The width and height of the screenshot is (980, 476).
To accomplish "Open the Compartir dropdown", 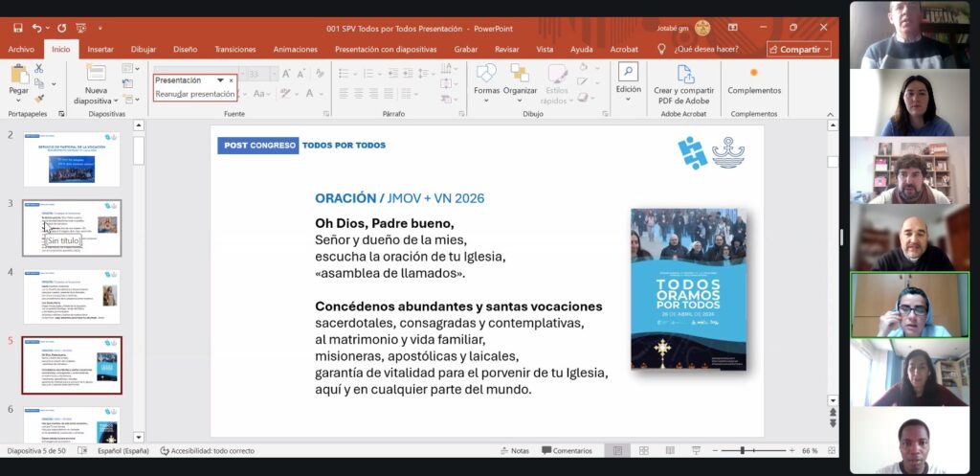I will point(798,49).
